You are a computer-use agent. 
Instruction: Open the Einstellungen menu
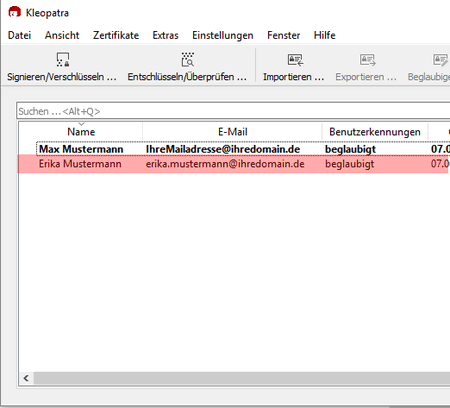point(222,35)
